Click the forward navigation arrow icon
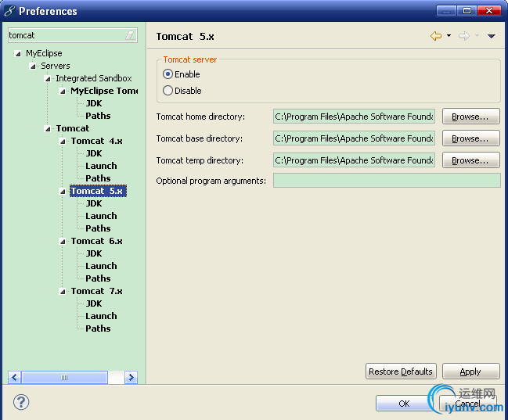508x420 pixels. coord(464,36)
